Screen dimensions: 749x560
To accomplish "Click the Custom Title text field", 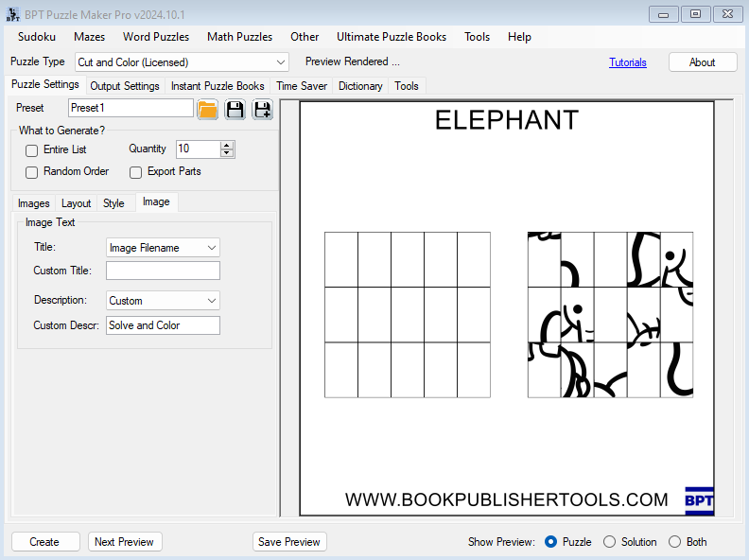I will (163, 271).
